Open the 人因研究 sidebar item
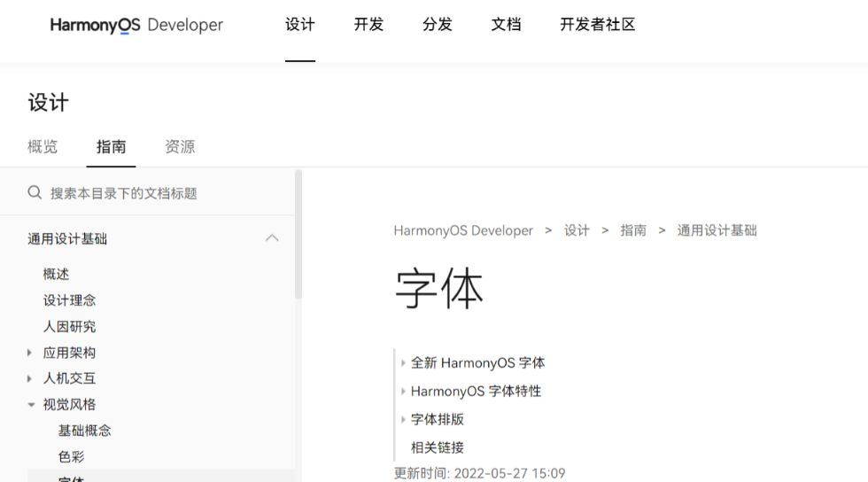The image size is (868, 482). [69, 326]
